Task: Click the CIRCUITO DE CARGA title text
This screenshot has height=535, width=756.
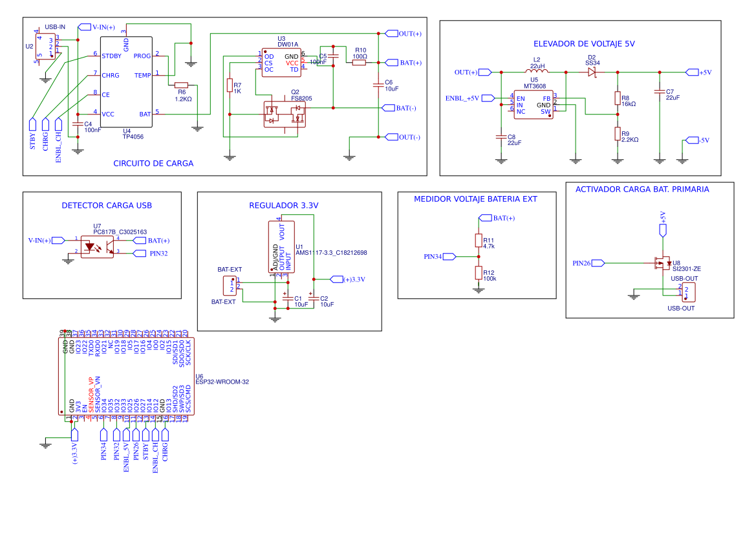Action: (x=153, y=164)
